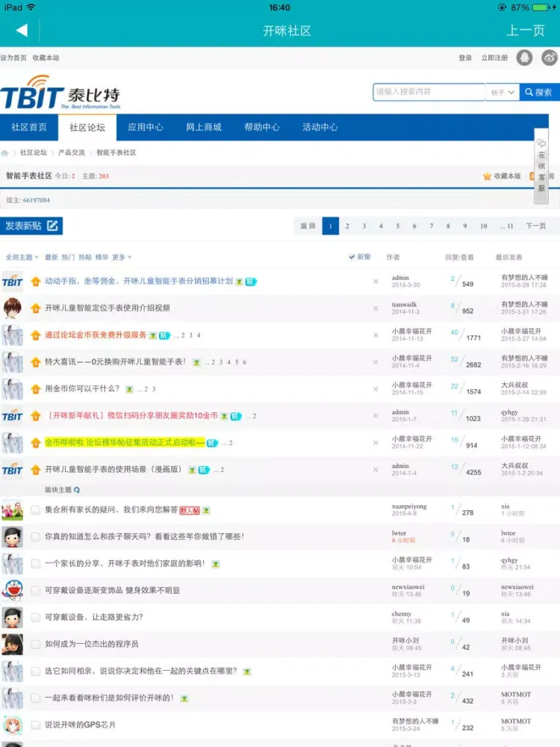Viewport: 560px width, 747px height.
Task: Click the 返回 pagination button
Action: point(308,226)
